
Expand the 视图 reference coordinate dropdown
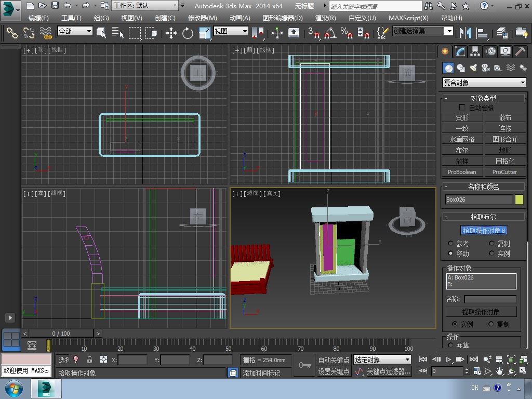pos(231,31)
